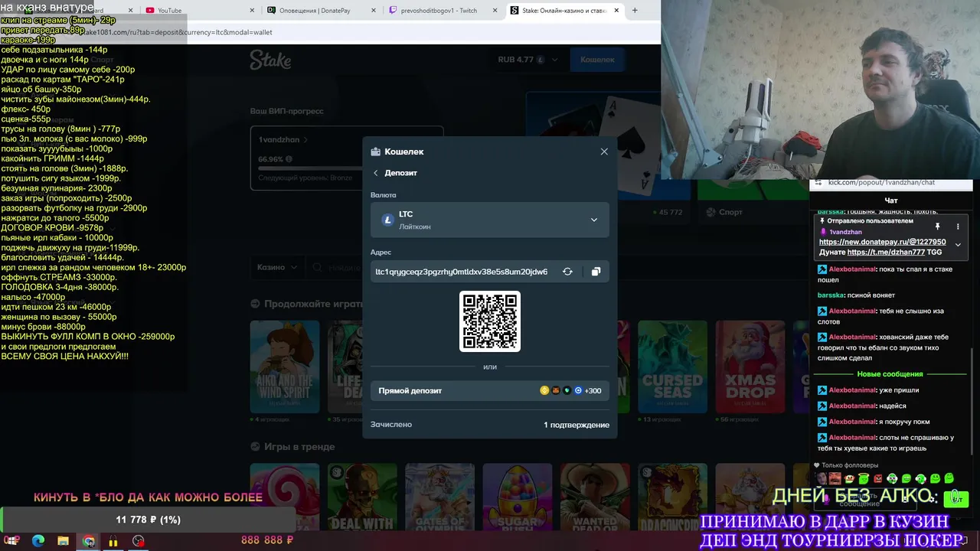Open the Xmas Drop game tile
Image resolution: width=980 pixels, height=551 pixels.
click(750, 367)
